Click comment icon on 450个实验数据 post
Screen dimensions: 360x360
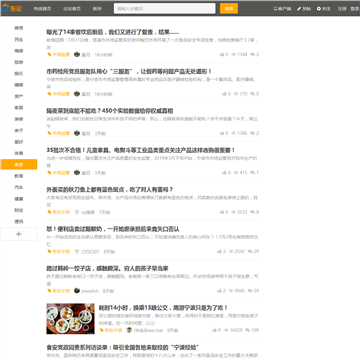pyautogui.click(x=253, y=133)
